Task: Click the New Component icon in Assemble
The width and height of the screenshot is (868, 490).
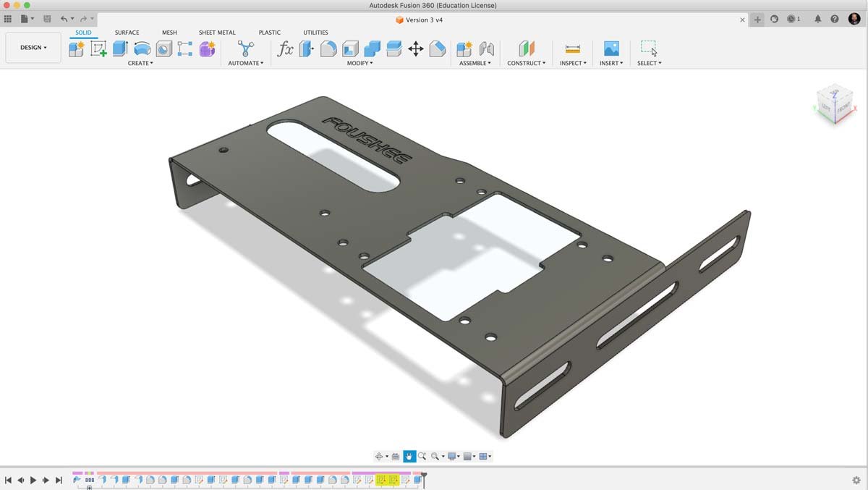Action: 464,49
